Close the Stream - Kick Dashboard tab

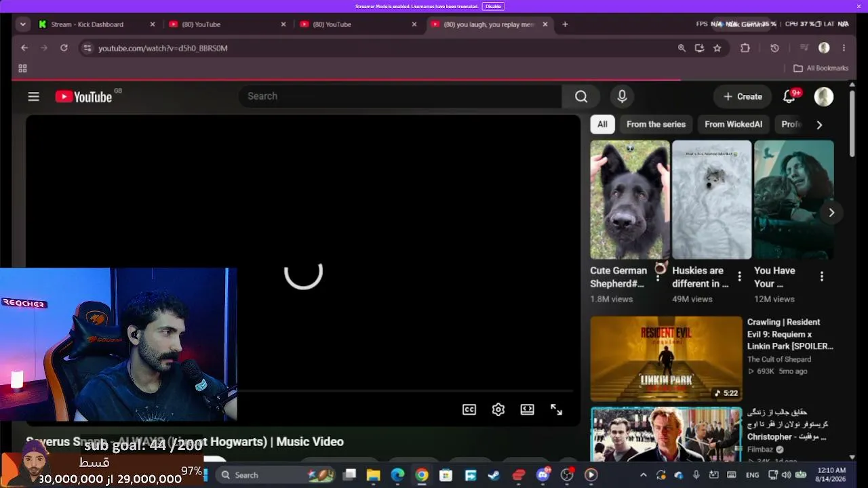click(153, 24)
